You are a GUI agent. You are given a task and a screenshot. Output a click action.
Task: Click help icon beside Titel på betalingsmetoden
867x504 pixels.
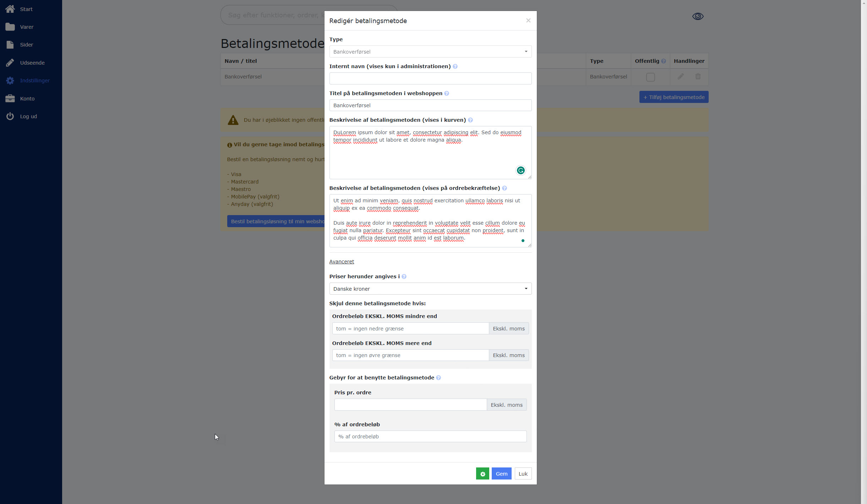pyautogui.click(x=447, y=93)
